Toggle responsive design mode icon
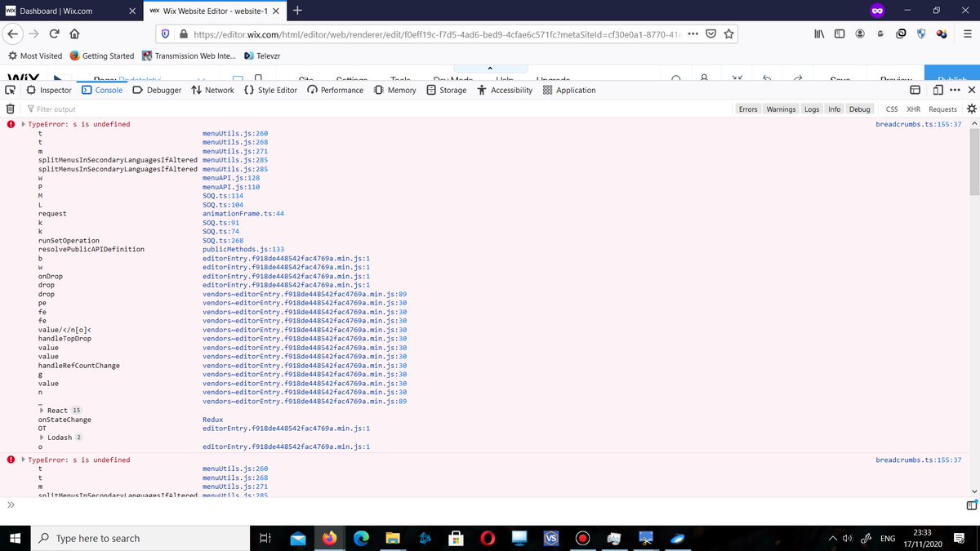The image size is (980, 551). 938,90
